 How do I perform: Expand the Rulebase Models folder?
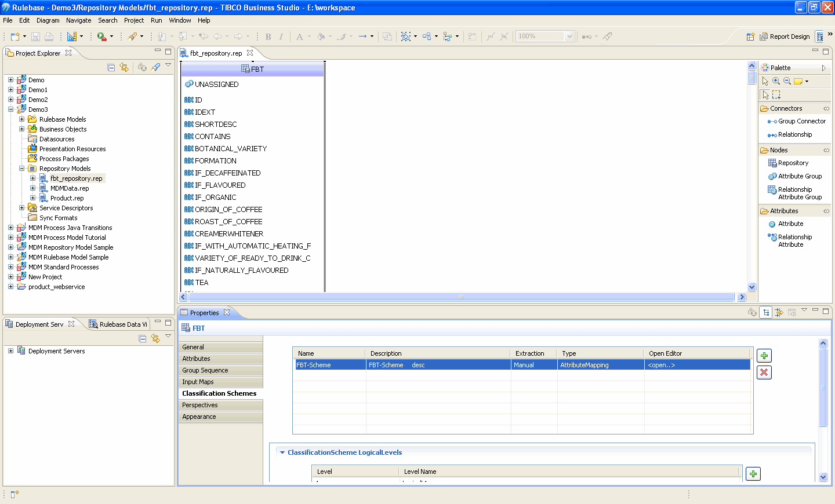tap(21, 119)
